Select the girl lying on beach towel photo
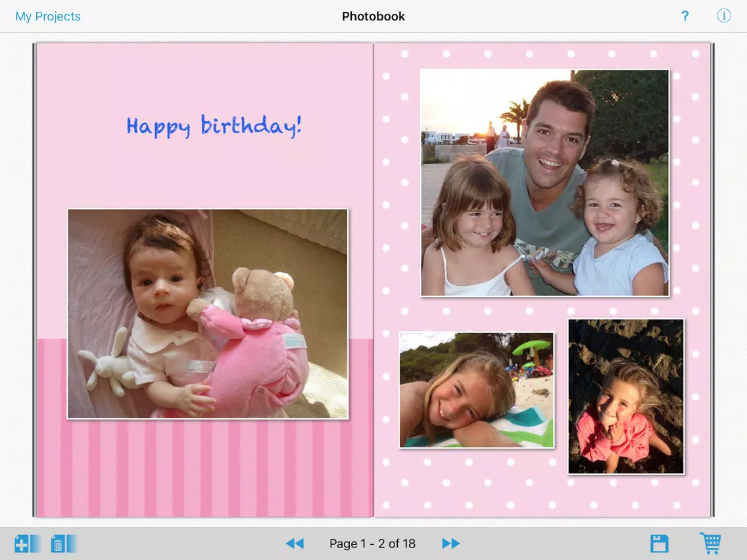 coord(476,390)
